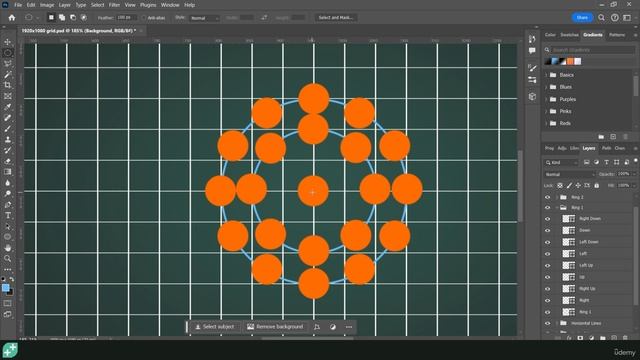This screenshot has width=640, height=360.
Task: Pick the orange recent gradient swatch
Action: click(570, 61)
